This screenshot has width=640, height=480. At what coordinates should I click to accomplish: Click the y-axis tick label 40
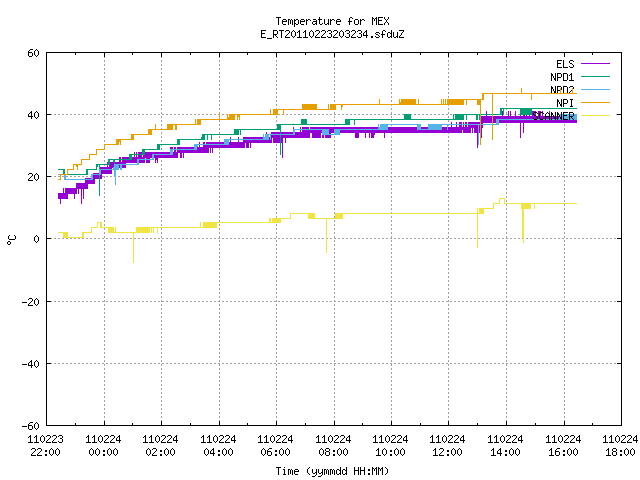33,115
